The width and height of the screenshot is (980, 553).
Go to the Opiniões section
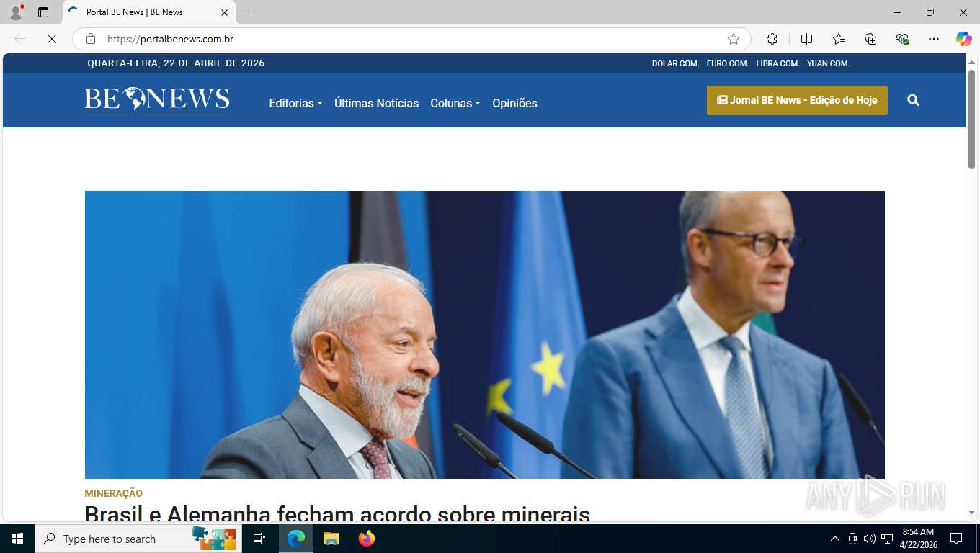[x=514, y=103]
